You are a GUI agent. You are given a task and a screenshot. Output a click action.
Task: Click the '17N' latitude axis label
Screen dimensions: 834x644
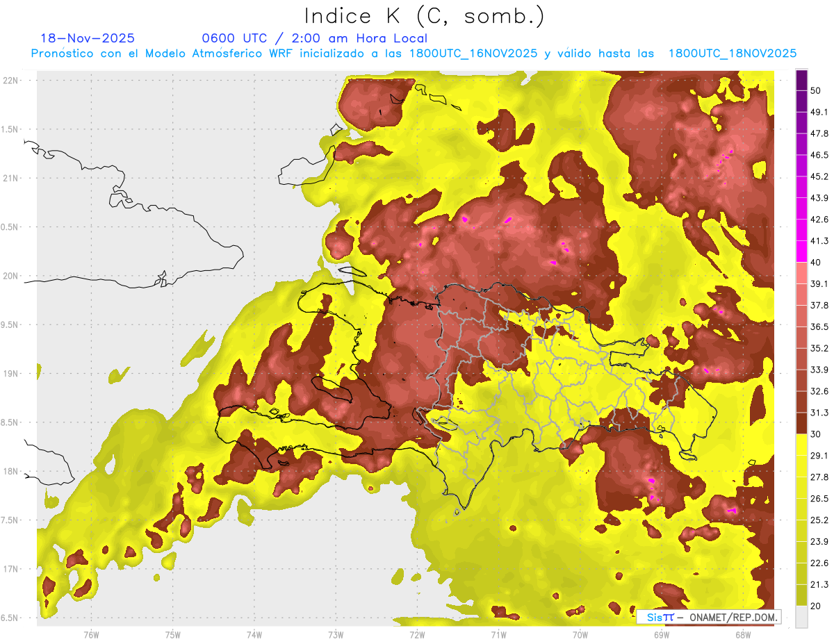(11, 569)
